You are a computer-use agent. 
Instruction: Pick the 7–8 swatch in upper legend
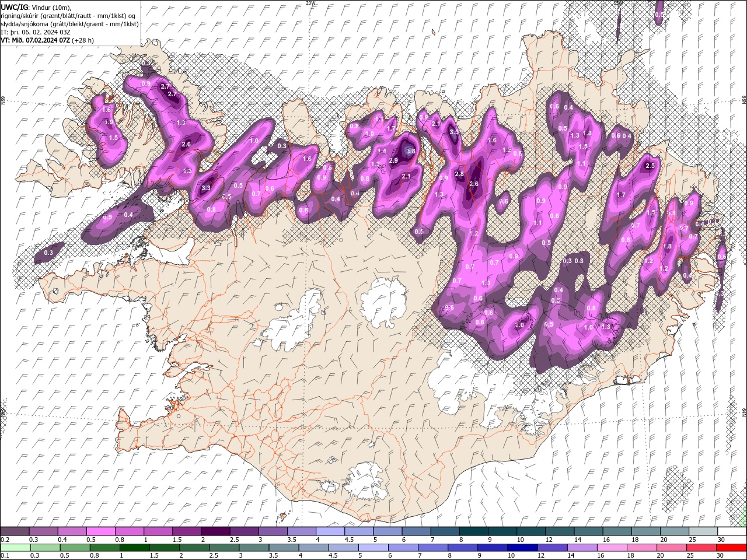445,531
